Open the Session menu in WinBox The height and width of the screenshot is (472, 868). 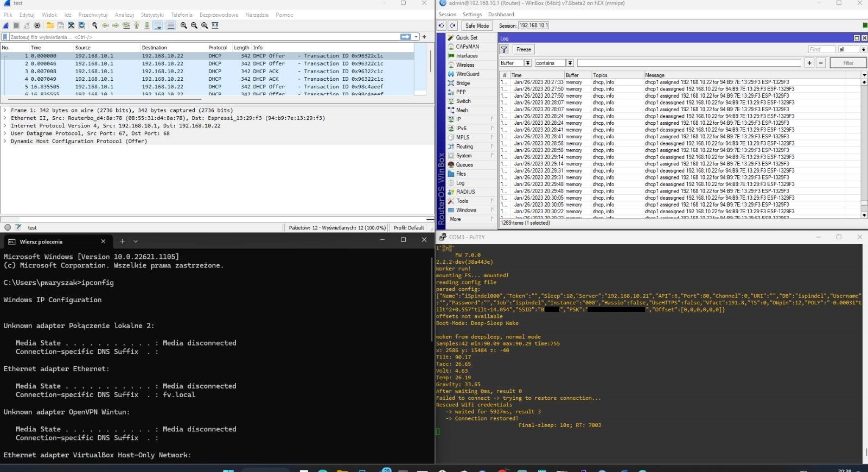[448, 15]
